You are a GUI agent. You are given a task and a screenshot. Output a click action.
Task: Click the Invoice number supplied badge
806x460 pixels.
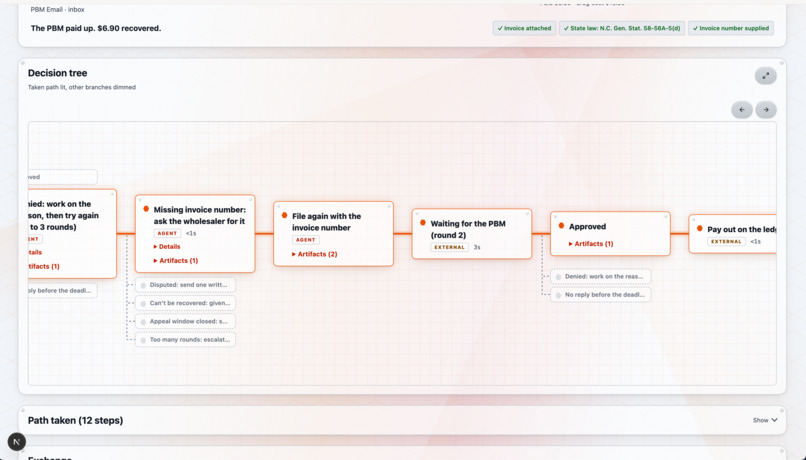pos(730,28)
